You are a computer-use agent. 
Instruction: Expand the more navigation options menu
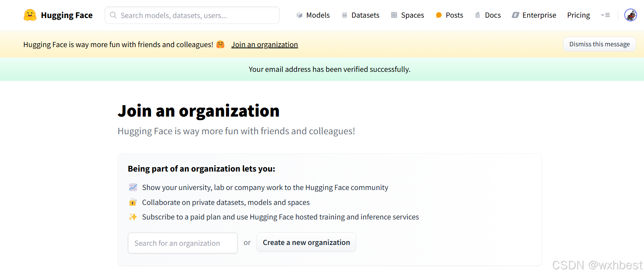coord(605,15)
